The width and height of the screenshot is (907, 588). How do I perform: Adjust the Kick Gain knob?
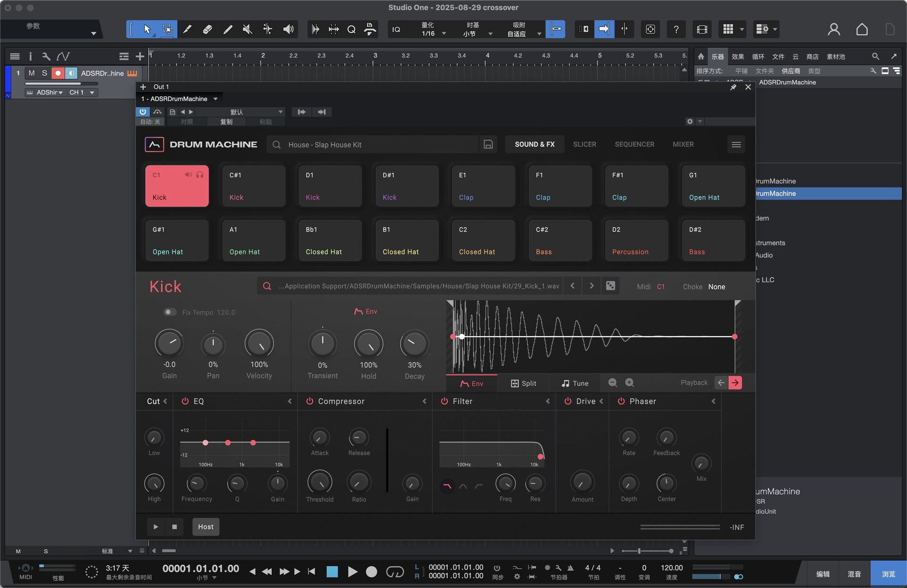(169, 343)
